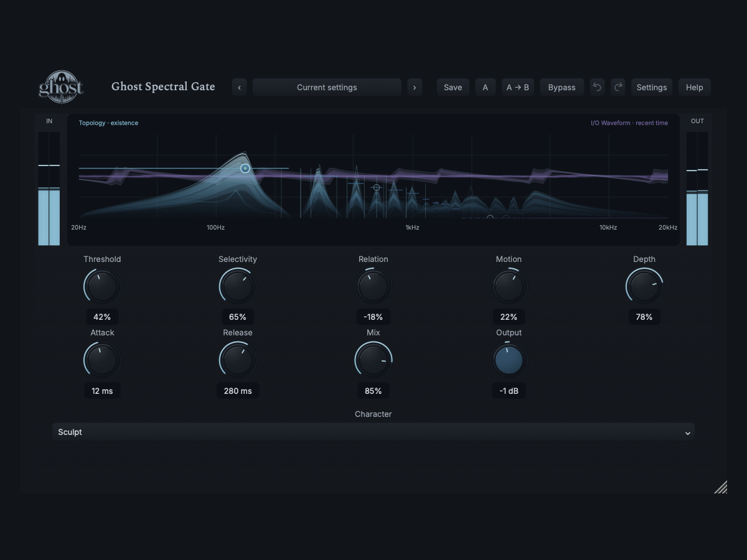Click the Motion value field 22%
The image size is (747, 560).
click(x=509, y=317)
